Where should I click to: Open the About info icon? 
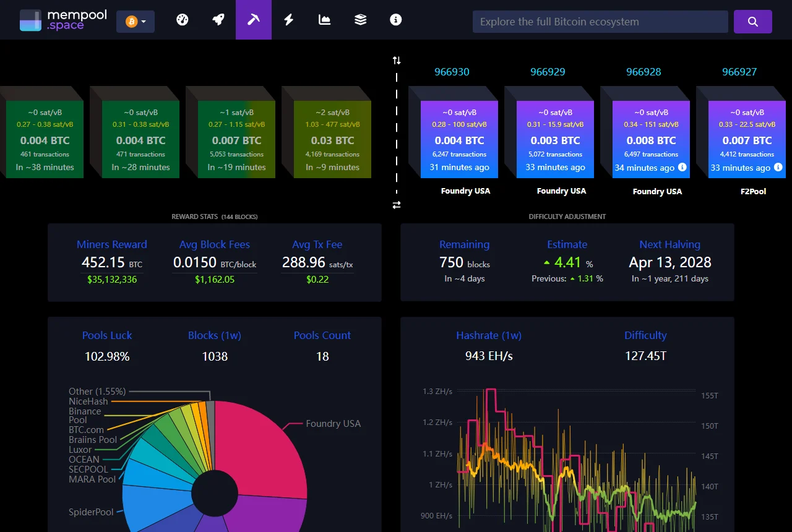(396, 20)
